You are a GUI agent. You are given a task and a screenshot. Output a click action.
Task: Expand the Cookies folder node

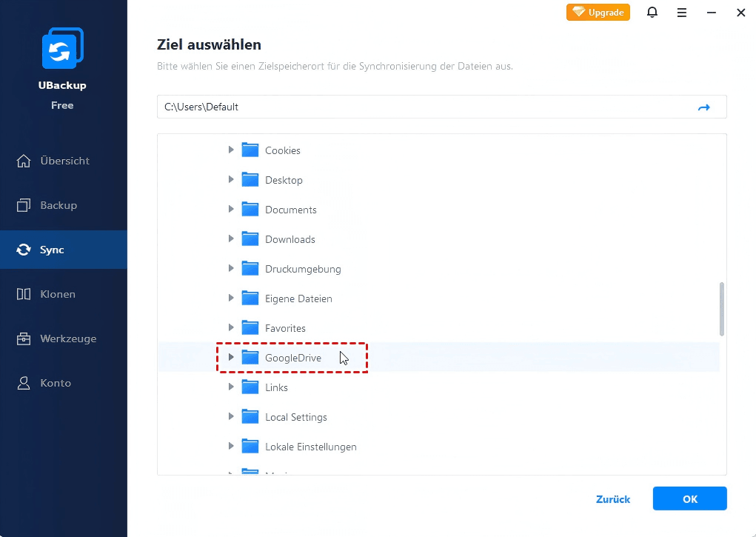tap(231, 150)
